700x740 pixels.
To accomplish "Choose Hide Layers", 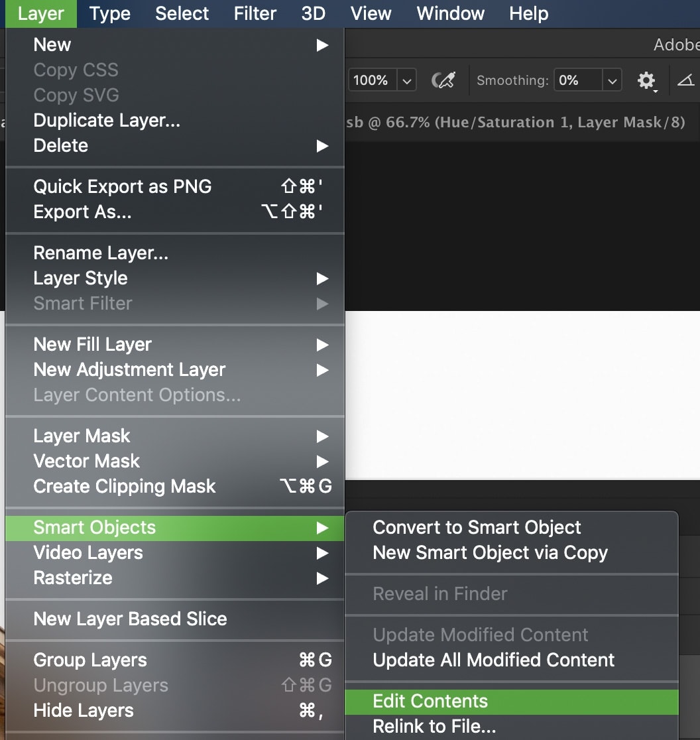I will [x=175, y=711].
